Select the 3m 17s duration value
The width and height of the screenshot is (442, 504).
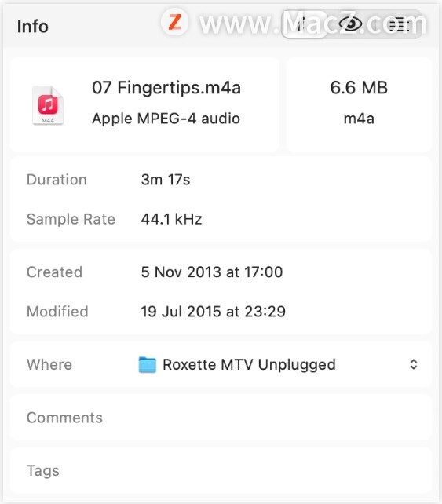[165, 180]
